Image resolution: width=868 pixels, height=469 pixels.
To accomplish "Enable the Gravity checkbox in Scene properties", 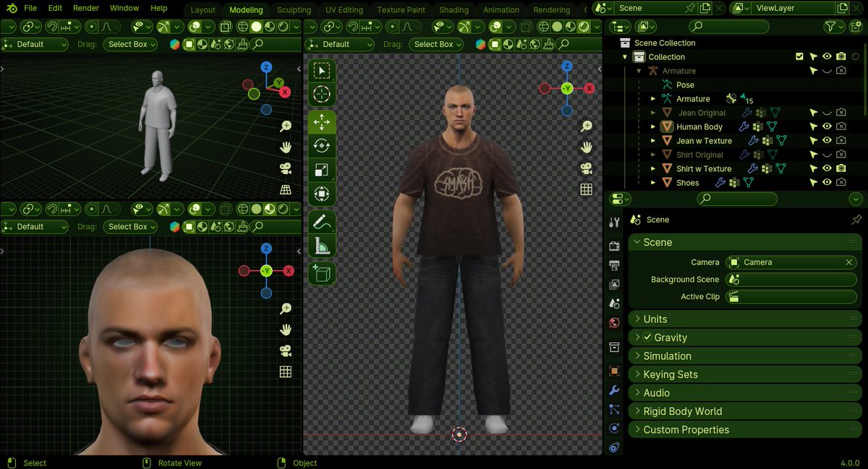I will pos(648,337).
